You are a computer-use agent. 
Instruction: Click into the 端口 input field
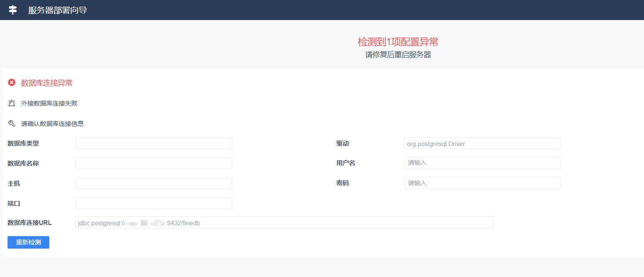pos(154,203)
